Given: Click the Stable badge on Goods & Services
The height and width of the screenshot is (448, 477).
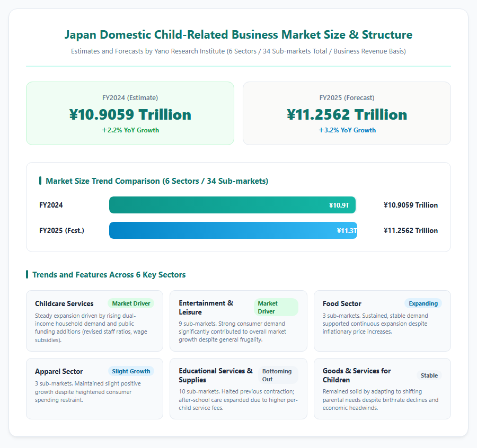Looking at the screenshot, I should pyautogui.click(x=429, y=375).
